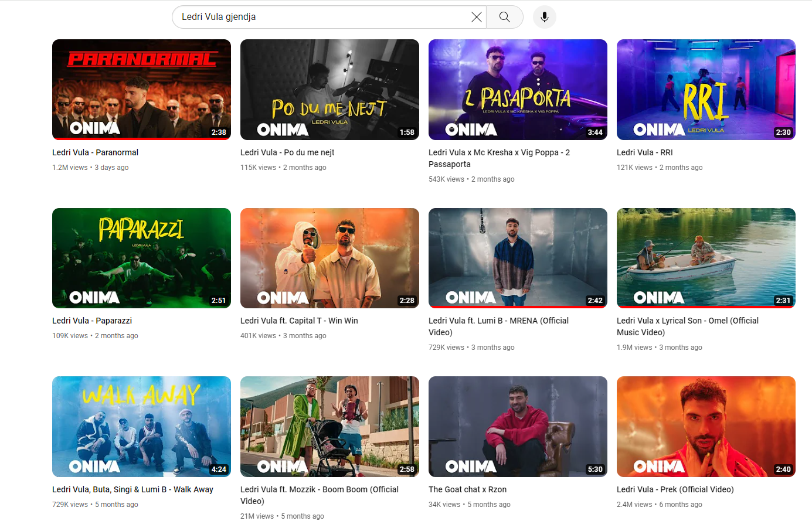Click the magnifying glass search button
This screenshot has width=812, height=531.
click(504, 17)
